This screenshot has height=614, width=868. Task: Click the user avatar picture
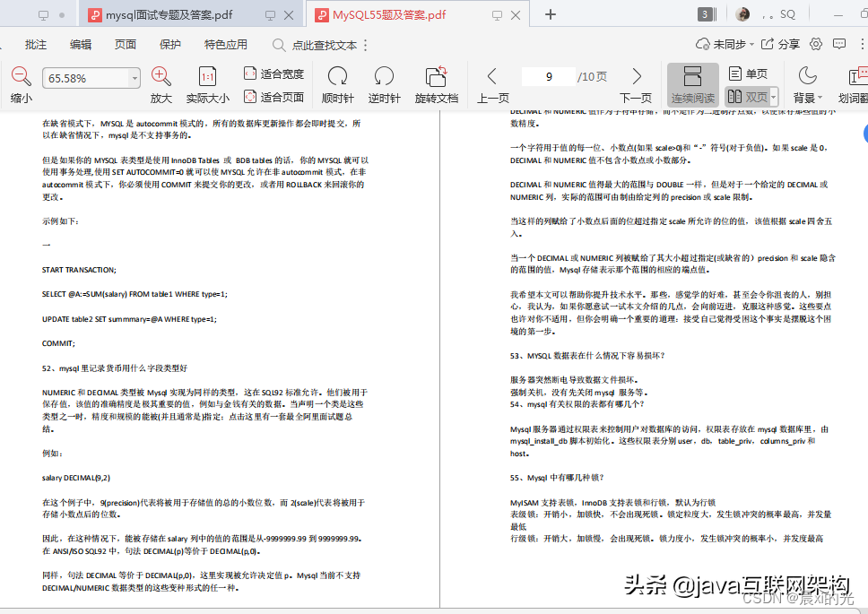pos(742,14)
